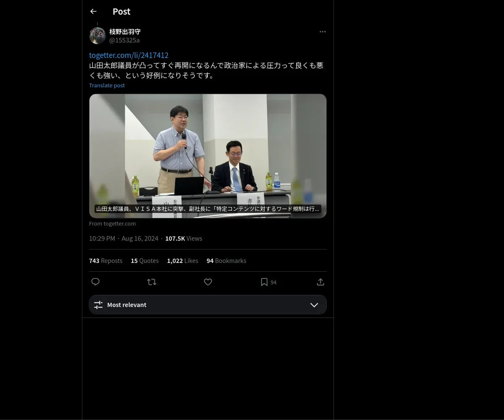
Task: Open the owl profile avatar
Action: (x=97, y=36)
